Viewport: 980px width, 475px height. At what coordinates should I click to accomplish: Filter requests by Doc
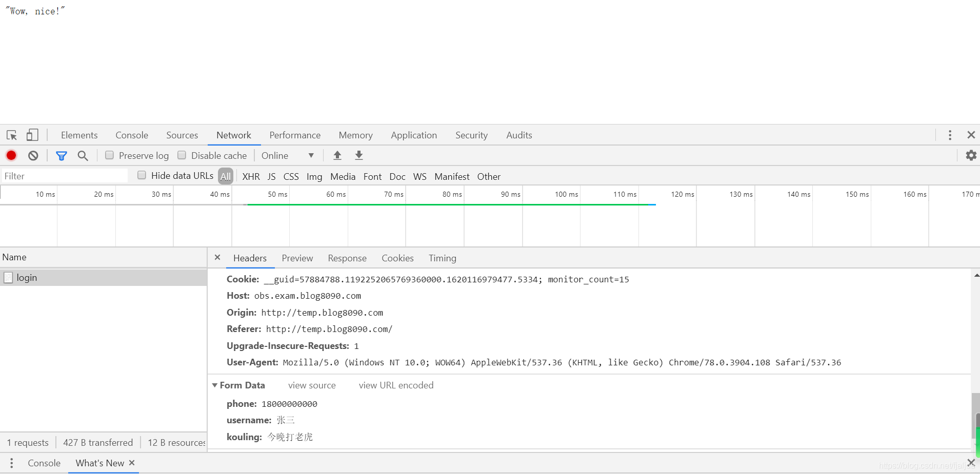pyautogui.click(x=397, y=177)
